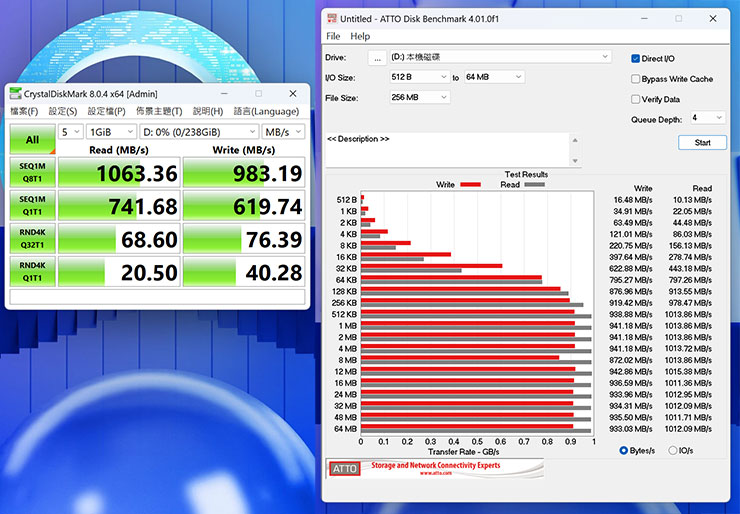Screen dimensions: 740x514
Task: Open the 佈景主題(T) menu
Action: tap(159, 111)
